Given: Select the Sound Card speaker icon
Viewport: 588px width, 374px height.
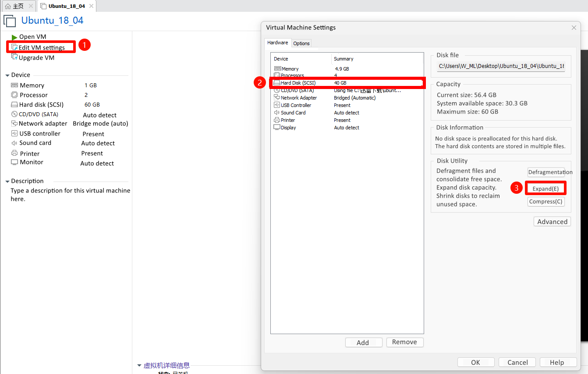Looking at the screenshot, I should coord(277,113).
